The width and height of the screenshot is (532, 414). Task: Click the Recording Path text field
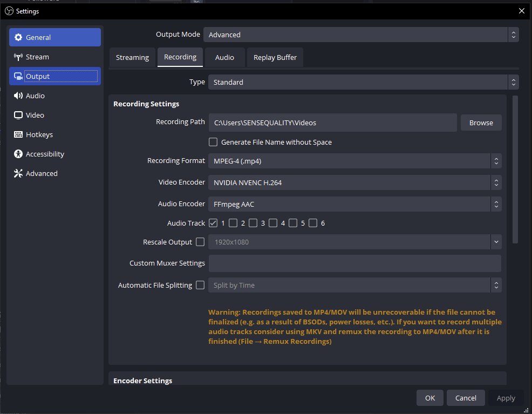[x=332, y=123]
